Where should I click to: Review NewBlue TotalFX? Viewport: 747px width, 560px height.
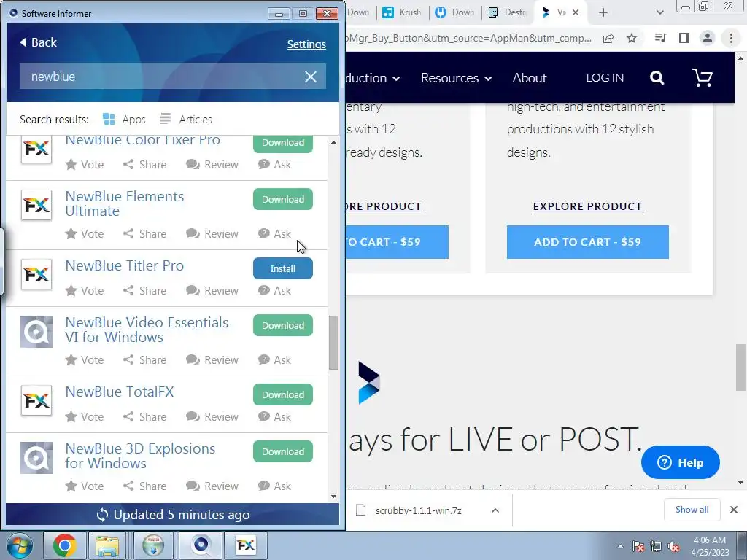212,416
